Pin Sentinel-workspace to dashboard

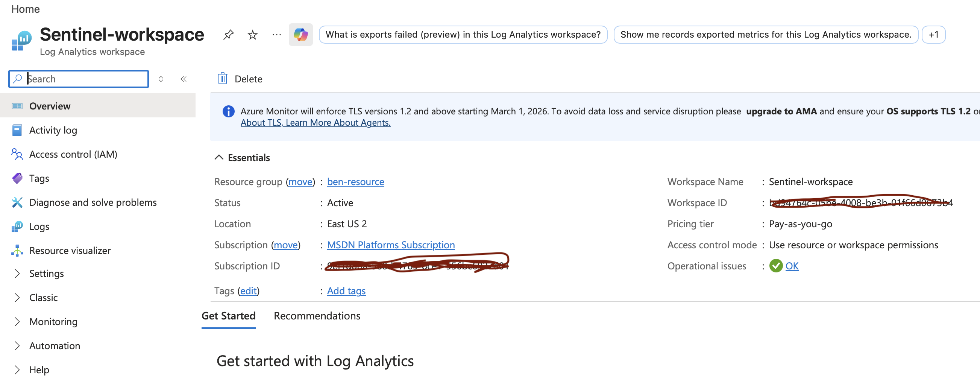228,34
